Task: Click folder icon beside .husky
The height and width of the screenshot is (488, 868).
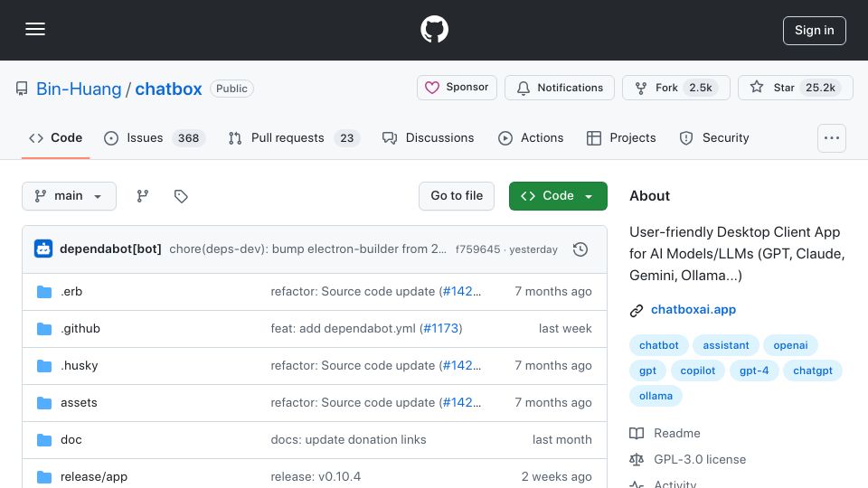Action: click(44, 366)
